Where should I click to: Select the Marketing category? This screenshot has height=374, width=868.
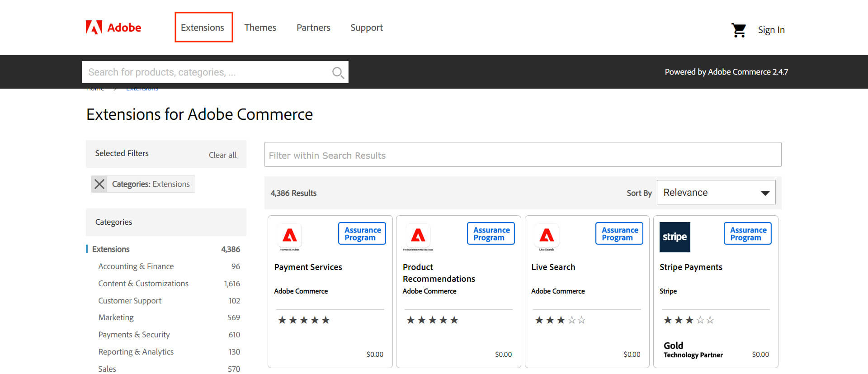(116, 317)
